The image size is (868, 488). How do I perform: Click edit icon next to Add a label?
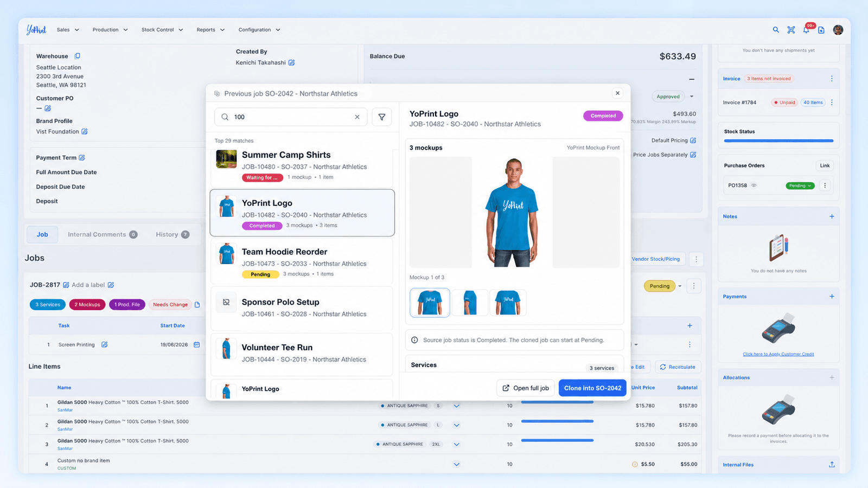(111, 285)
